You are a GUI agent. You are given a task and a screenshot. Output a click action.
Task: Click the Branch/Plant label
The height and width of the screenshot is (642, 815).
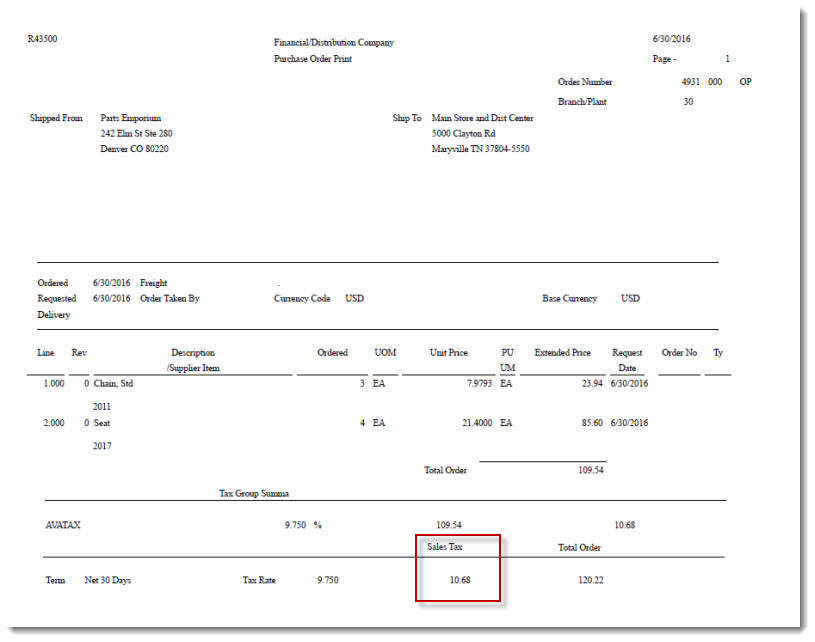coord(582,102)
